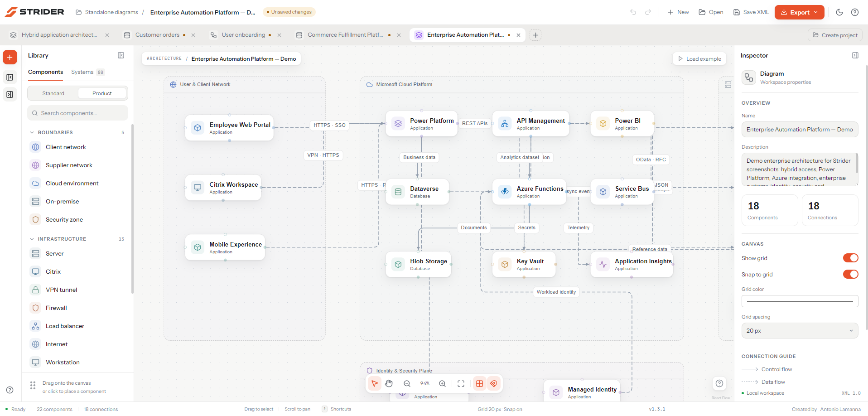Toggle the Show grid switch

click(850, 258)
